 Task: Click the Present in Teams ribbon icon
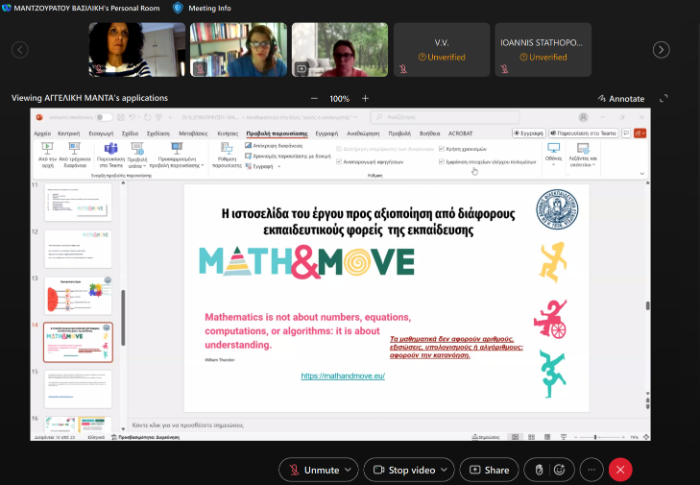111,148
